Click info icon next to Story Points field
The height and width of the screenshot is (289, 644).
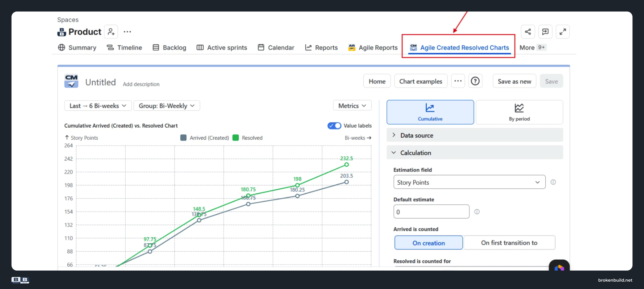553,182
